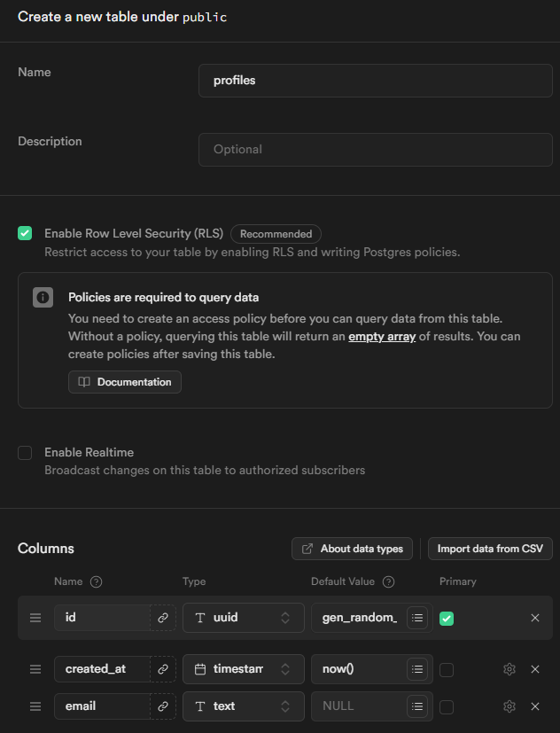Disable Row Level Security checkbox
Image resolution: width=560 pixels, height=733 pixels.
(25, 233)
